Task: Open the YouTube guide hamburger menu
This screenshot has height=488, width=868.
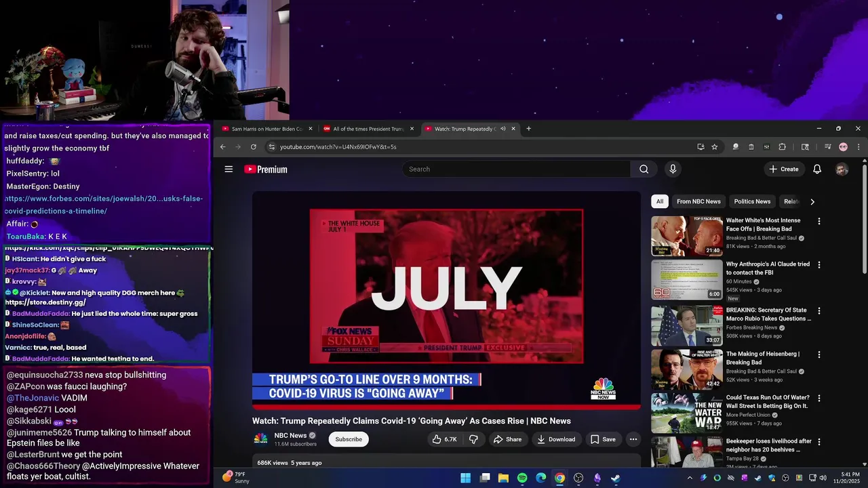Action: pyautogui.click(x=229, y=169)
